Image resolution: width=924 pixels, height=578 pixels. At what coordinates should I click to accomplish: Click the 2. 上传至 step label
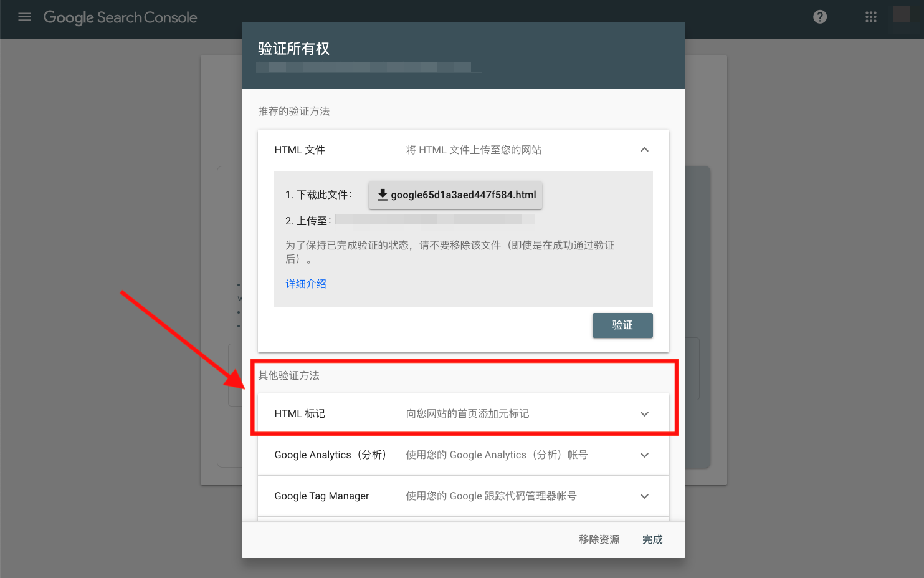pyautogui.click(x=308, y=221)
